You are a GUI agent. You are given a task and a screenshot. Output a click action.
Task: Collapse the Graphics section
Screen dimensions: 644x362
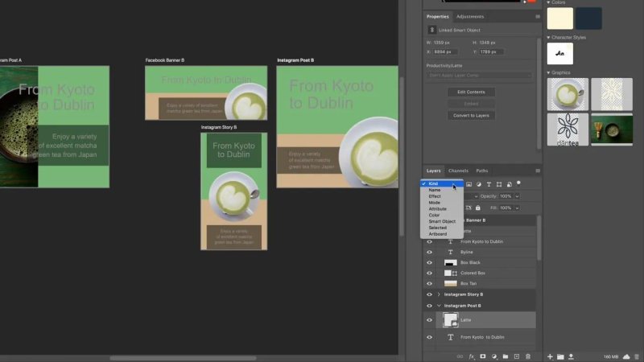[548, 72]
